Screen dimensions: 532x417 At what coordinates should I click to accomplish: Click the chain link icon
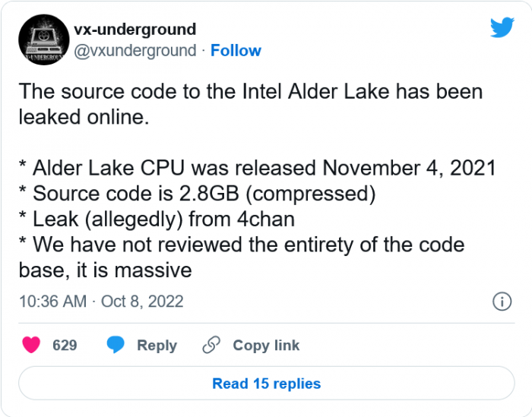211,345
